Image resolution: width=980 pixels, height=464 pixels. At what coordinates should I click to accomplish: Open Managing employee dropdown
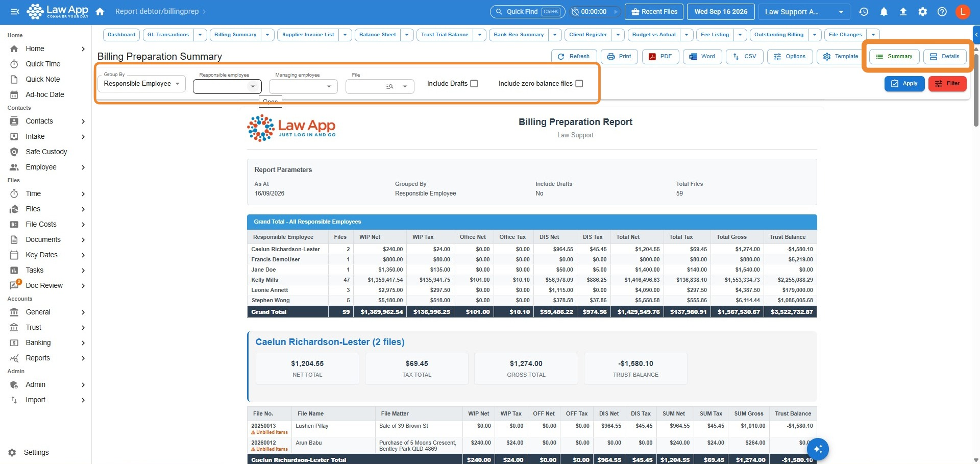(x=303, y=86)
